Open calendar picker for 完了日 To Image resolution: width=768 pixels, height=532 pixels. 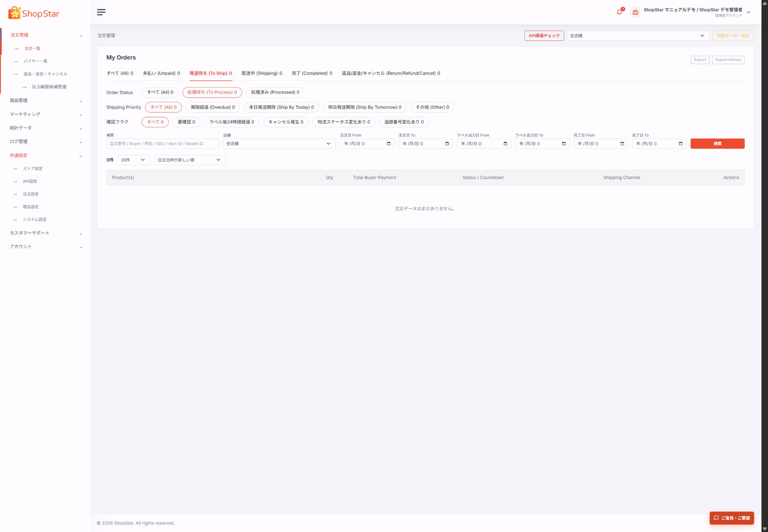(680, 144)
